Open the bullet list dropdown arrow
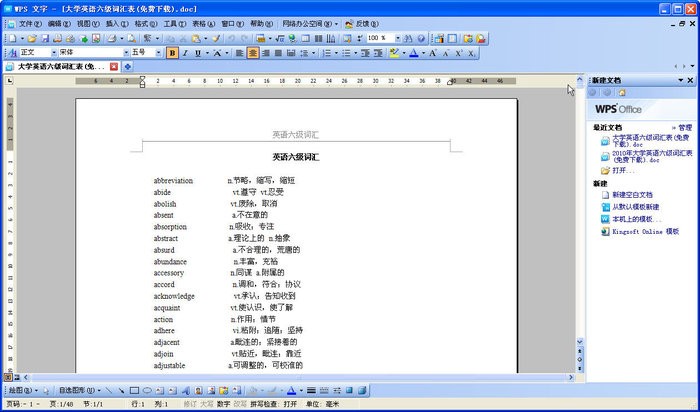Image resolution: width=700 pixels, height=412 pixels. [x=355, y=53]
